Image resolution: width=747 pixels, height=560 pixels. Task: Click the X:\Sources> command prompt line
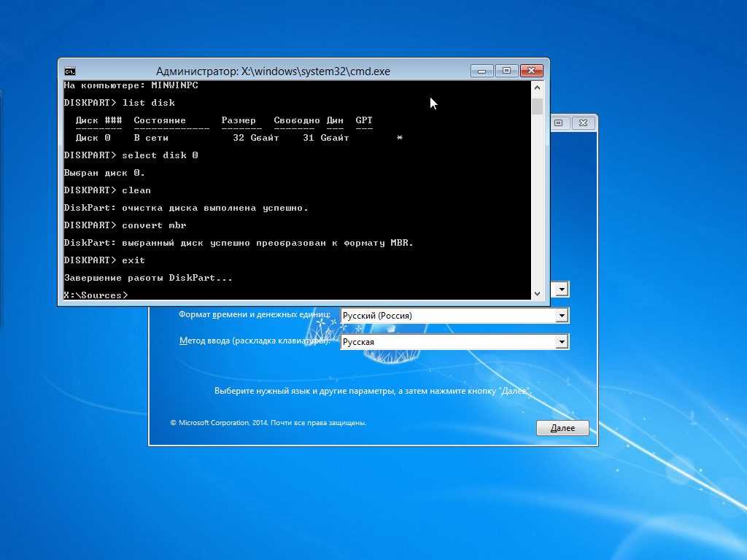pyautogui.click(x=96, y=295)
